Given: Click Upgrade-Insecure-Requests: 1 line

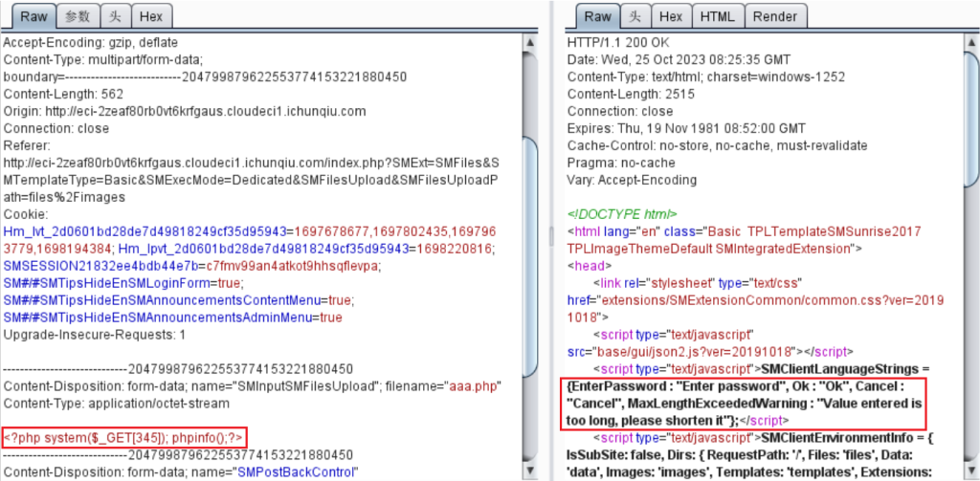Looking at the screenshot, I should tap(95, 334).
